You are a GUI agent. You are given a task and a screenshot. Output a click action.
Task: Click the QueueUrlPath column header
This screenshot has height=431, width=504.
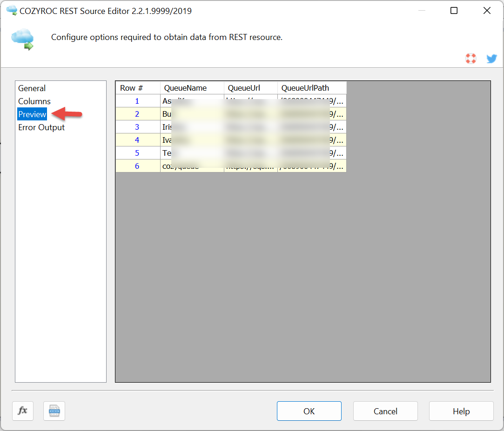click(312, 88)
